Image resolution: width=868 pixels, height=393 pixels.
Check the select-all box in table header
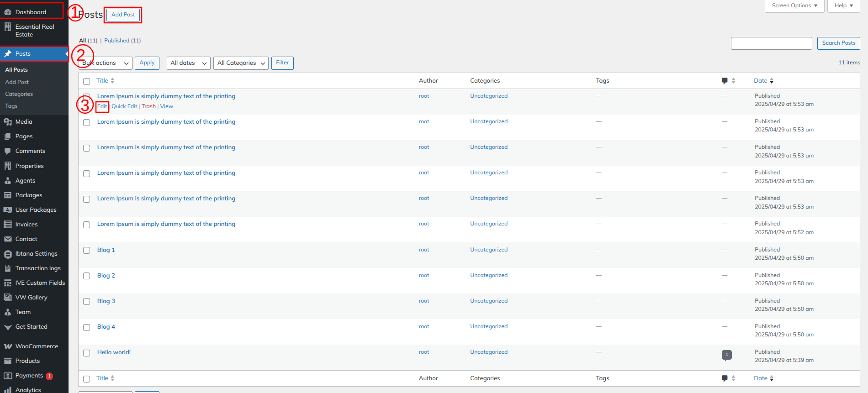pyautogui.click(x=87, y=81)
